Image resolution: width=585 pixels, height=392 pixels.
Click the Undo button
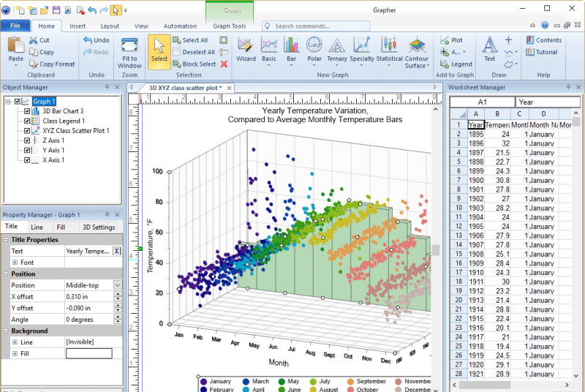[x=97, y=40]
